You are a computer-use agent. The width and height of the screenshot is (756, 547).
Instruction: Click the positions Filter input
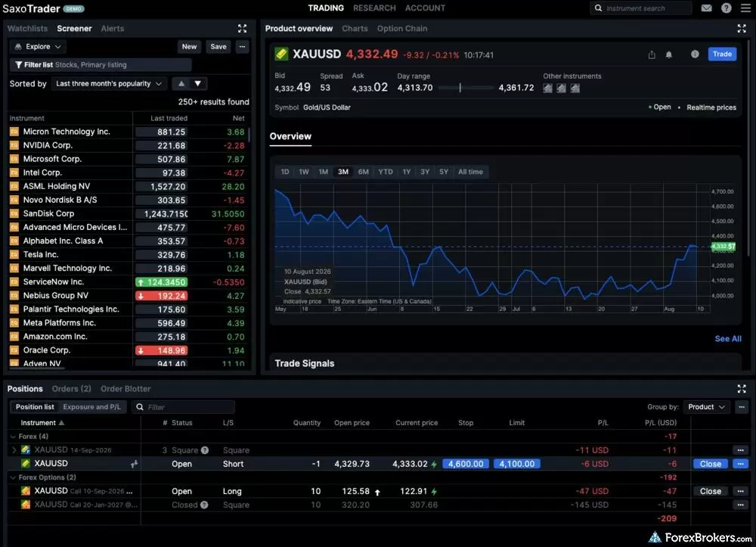point(183,407)
